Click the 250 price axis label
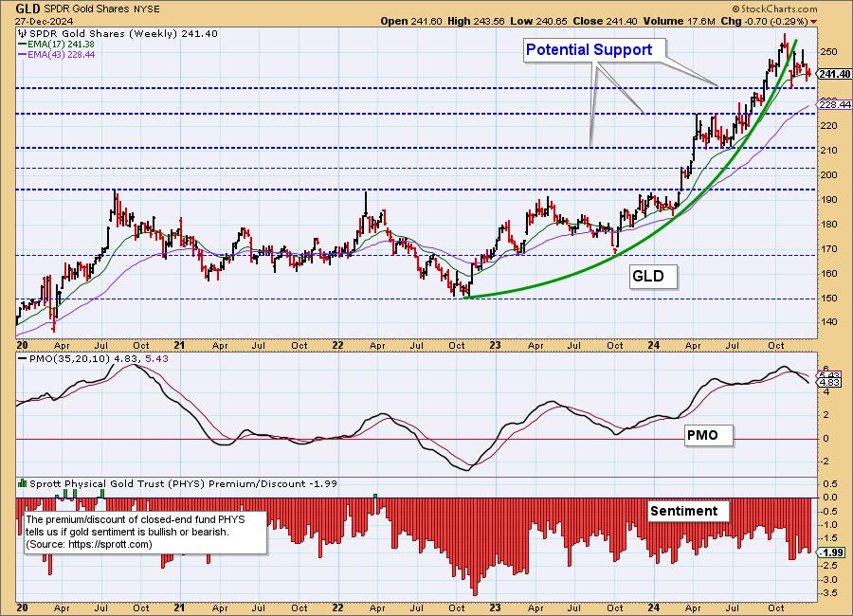The height and width of the screenshot is (616, 853). click(829, 52)
